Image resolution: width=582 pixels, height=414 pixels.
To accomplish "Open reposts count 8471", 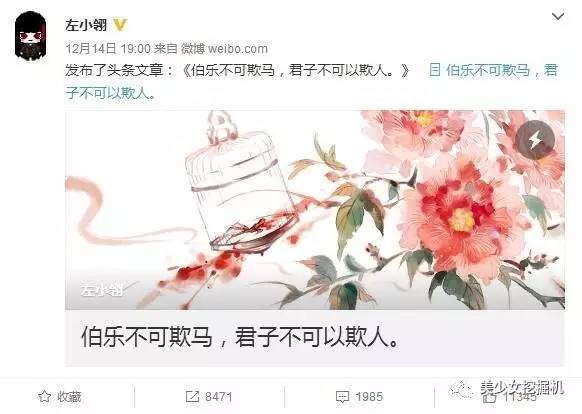I will 218,397.
